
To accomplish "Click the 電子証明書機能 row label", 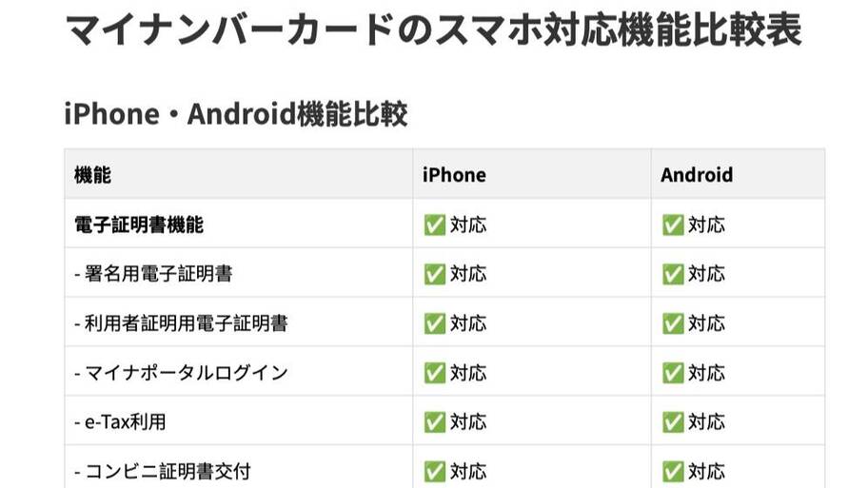I will point(139,224).
